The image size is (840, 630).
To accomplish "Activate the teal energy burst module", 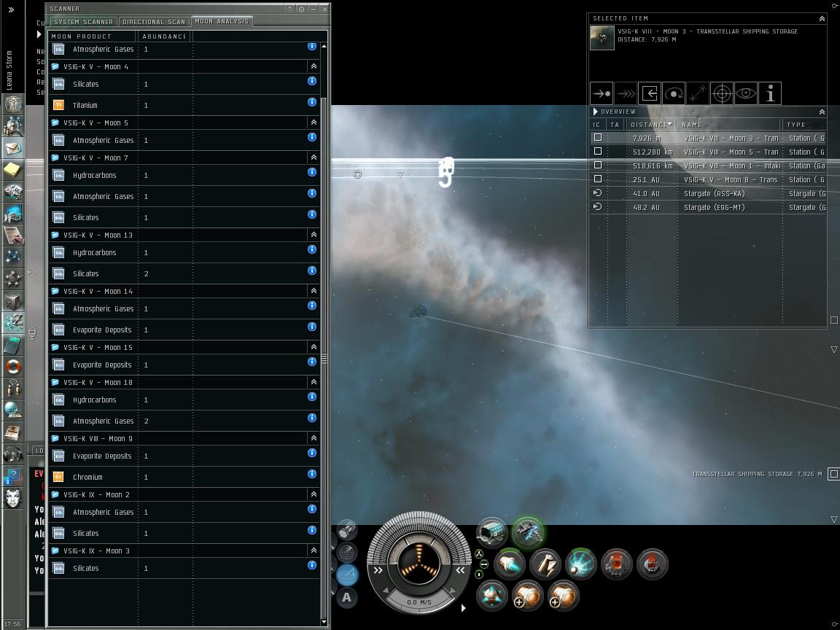I will tap(580, 564).
